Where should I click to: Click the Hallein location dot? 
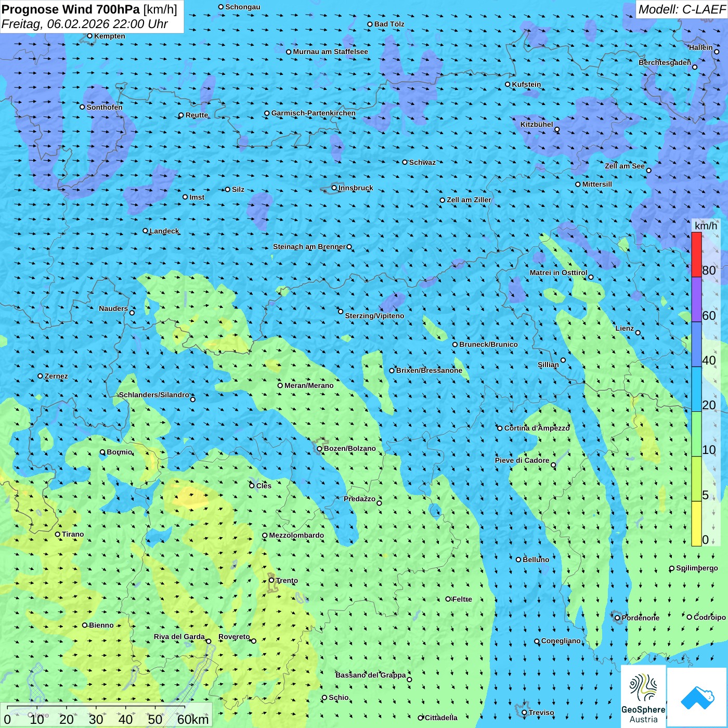click(717, 51)
